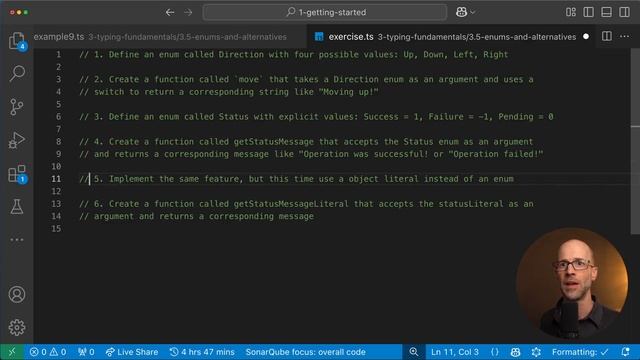The width and height of the screenshot is (640, 360).
Task: Open the 4 hrs 47 mins time tracker
Action: (x=202, y=352)
